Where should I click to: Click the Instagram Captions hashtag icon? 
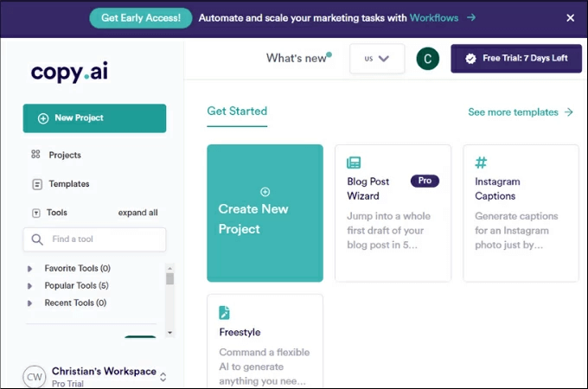pyautogui.click(x=481, y=163)
